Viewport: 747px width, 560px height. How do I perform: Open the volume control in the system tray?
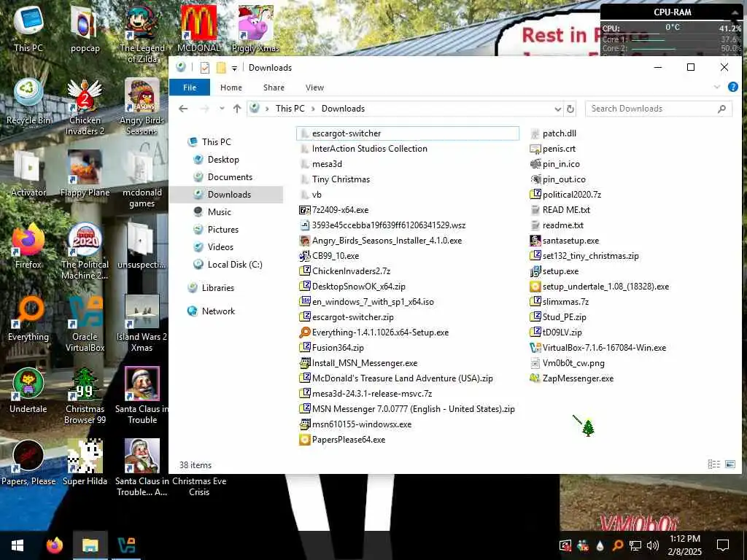click(x=653, y=545)
